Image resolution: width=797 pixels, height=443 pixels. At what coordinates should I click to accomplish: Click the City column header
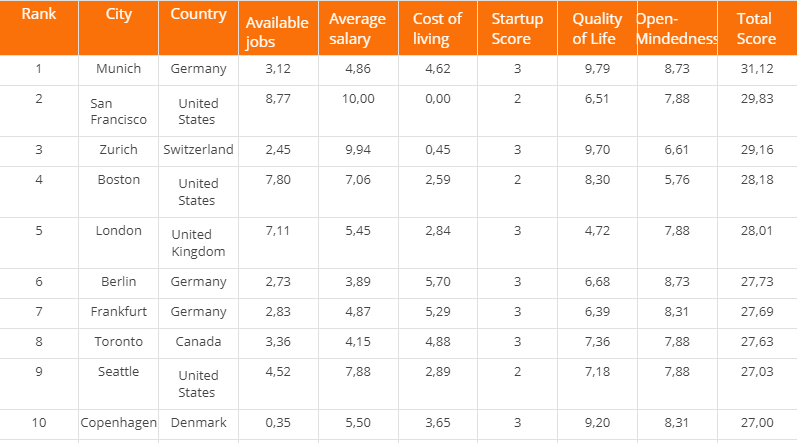[118, 17]
